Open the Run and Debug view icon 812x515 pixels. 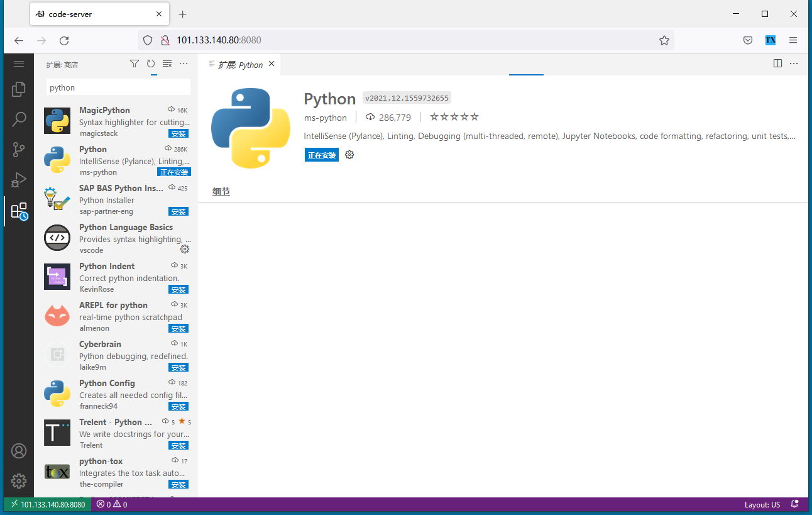(x=19, y=180)
